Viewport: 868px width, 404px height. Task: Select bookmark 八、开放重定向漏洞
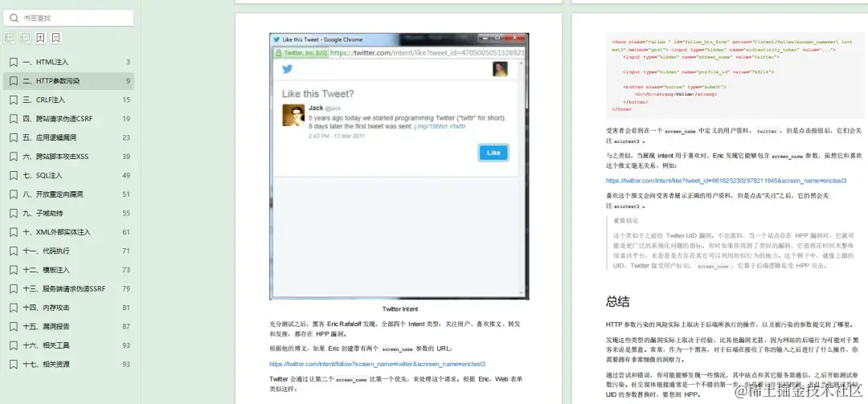(68, 194)
